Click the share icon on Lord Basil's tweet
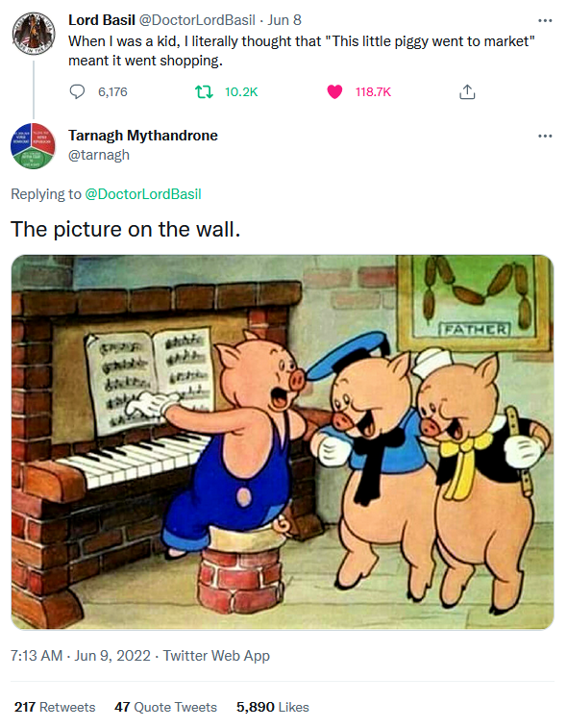 pyautogui.click(x=467, y=92)
